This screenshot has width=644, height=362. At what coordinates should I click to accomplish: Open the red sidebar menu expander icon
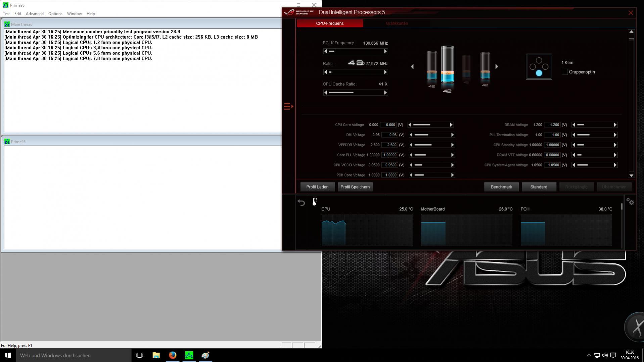pos(288,106)
